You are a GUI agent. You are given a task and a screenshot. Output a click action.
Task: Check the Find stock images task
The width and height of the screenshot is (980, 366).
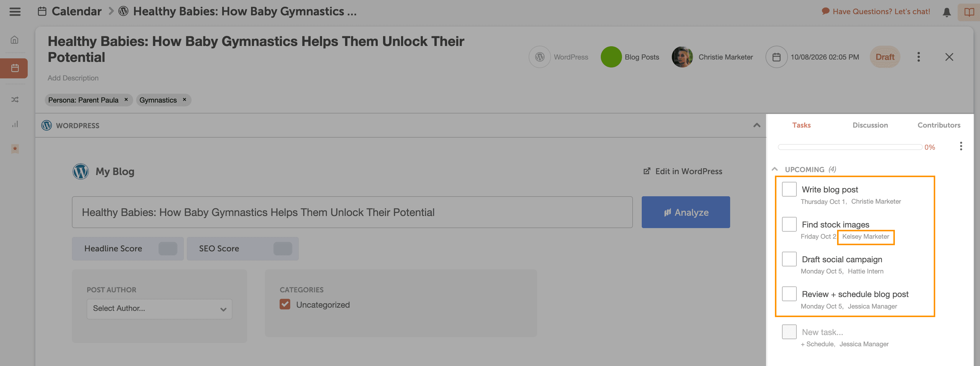(x=789, y=225)
